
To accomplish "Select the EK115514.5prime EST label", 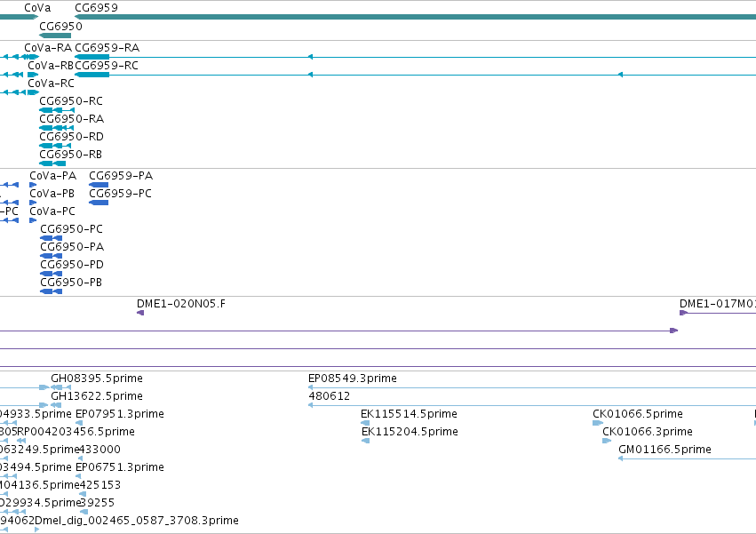I will point(409,414).
